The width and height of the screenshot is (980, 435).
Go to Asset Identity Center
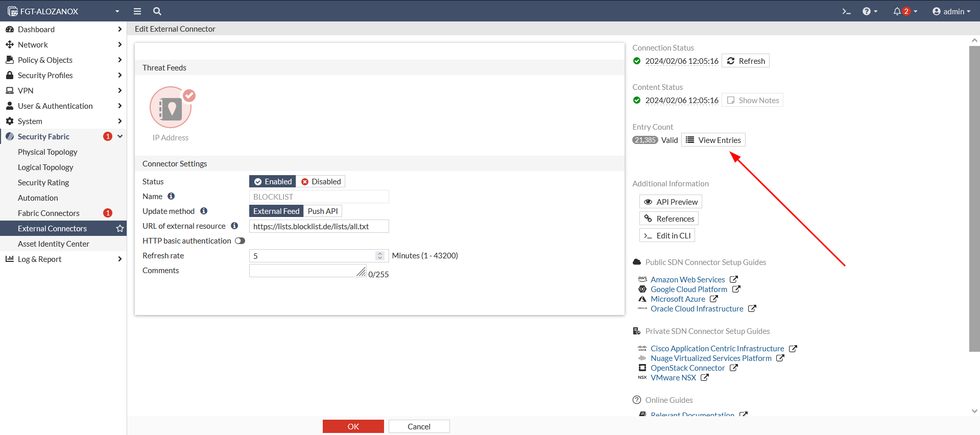point(54,244)
